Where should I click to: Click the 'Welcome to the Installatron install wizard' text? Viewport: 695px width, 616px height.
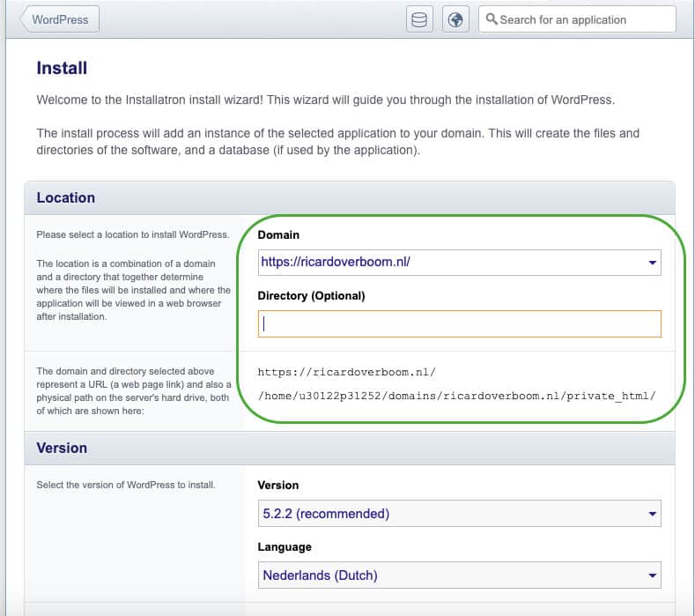(326, 100)
